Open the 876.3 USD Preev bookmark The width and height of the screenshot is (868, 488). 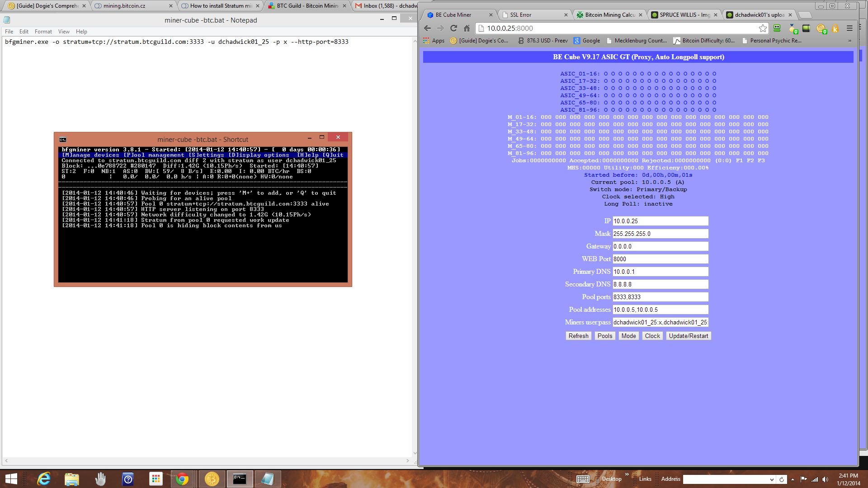tap(542, 41)
